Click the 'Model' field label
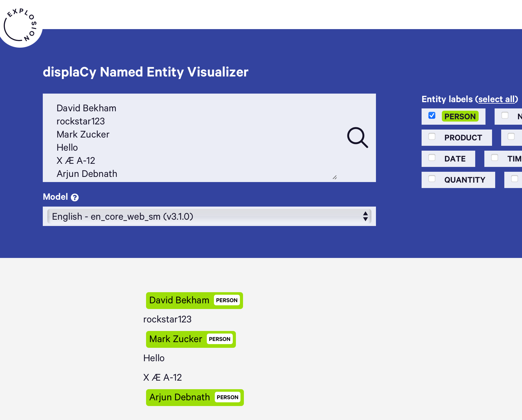Screen dimensions: 522x420 tap(55, 197)
